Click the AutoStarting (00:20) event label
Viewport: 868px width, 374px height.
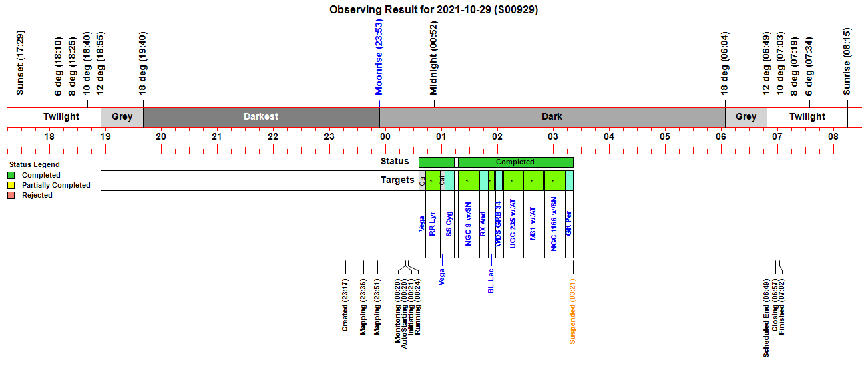[404, 313]
